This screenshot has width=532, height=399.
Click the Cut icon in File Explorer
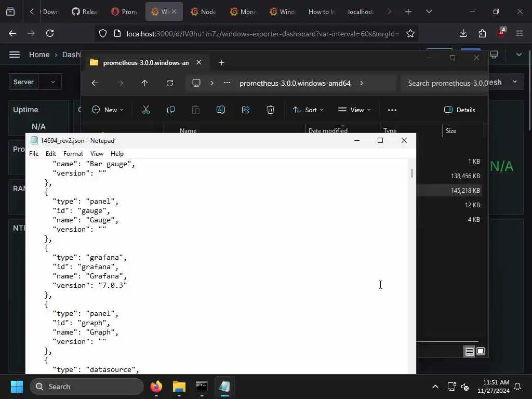[x=146, y=110]
